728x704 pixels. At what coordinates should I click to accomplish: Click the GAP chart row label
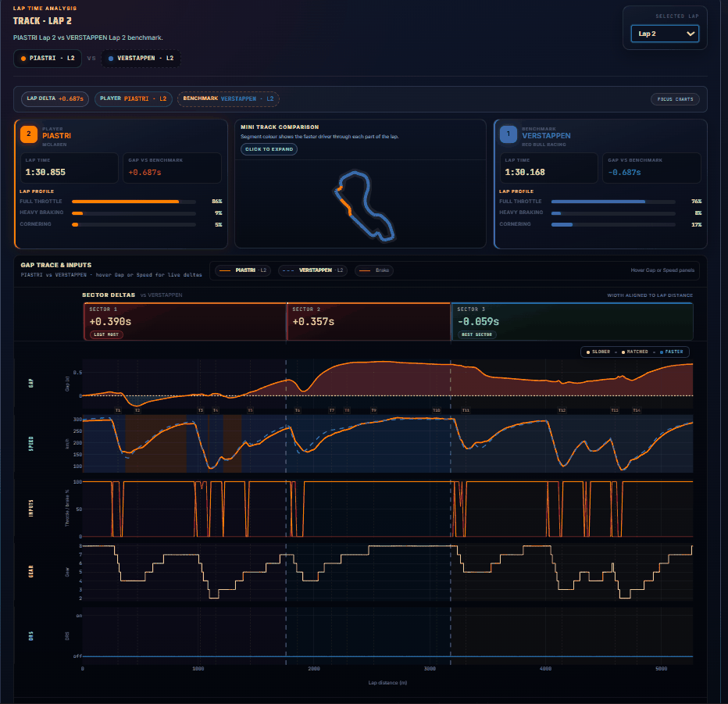pos(31,383)
